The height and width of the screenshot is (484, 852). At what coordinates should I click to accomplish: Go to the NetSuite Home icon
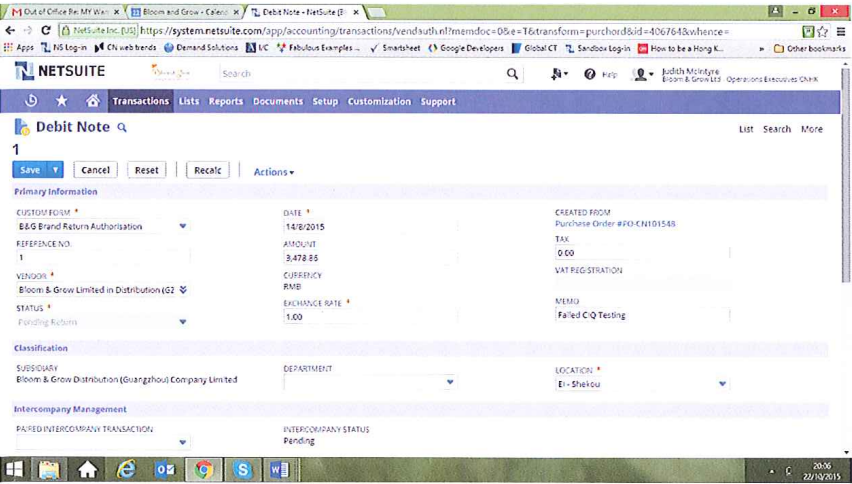point(93,101)
